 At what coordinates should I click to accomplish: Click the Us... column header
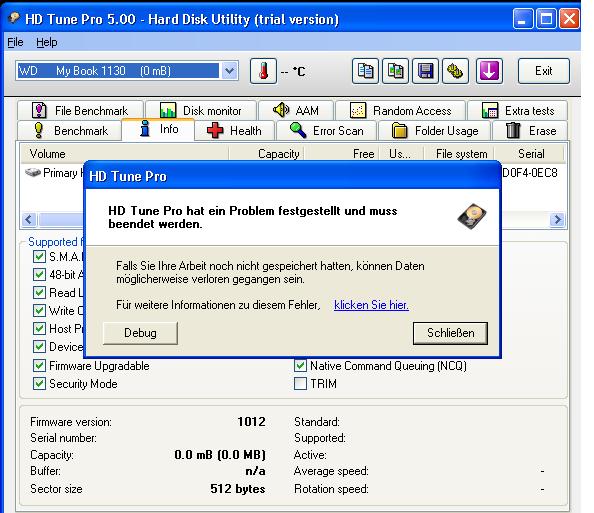click(x=401, y=154)
